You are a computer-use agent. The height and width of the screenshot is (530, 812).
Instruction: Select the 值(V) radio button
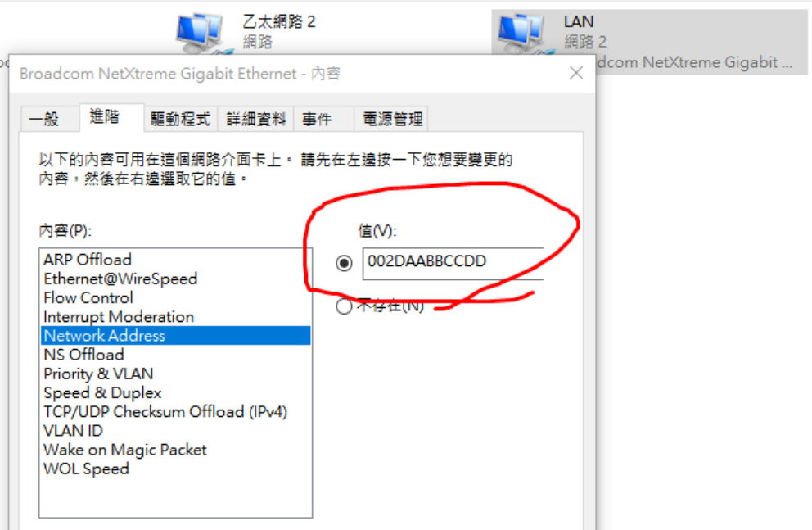pyautogui.click(x=344, y=263)
